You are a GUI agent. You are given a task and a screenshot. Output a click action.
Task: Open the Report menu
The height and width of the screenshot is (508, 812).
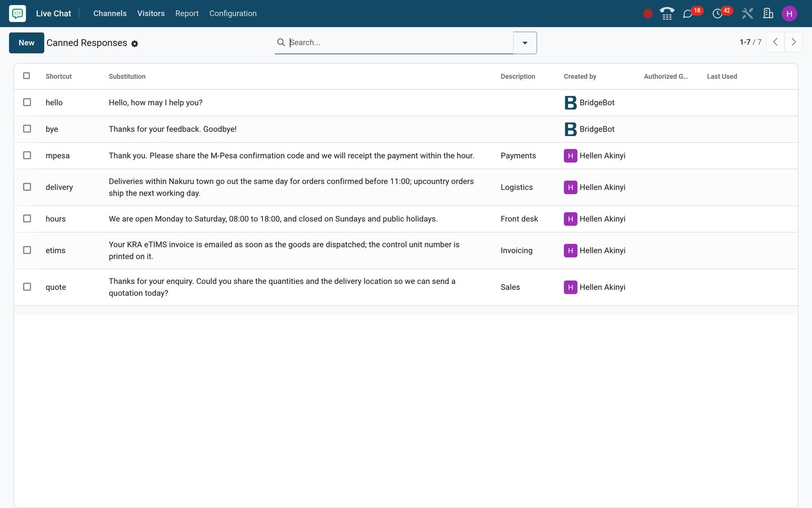click(187, 13)
